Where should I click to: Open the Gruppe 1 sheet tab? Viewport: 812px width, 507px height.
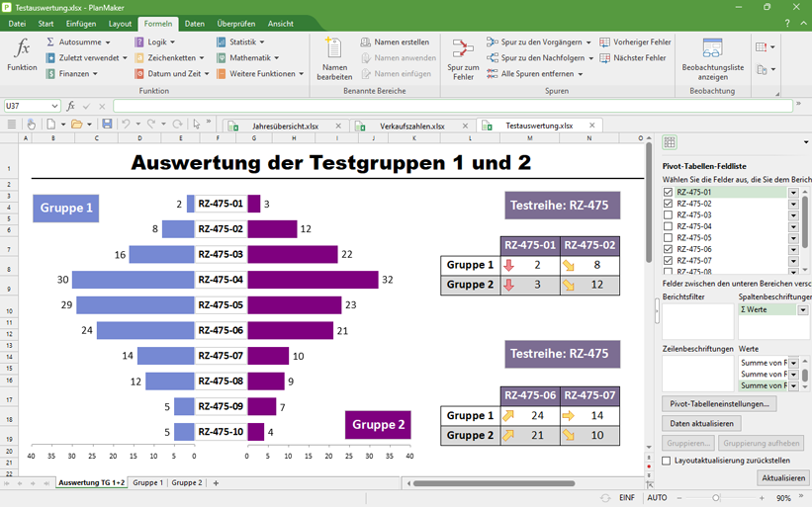(147, 482)
